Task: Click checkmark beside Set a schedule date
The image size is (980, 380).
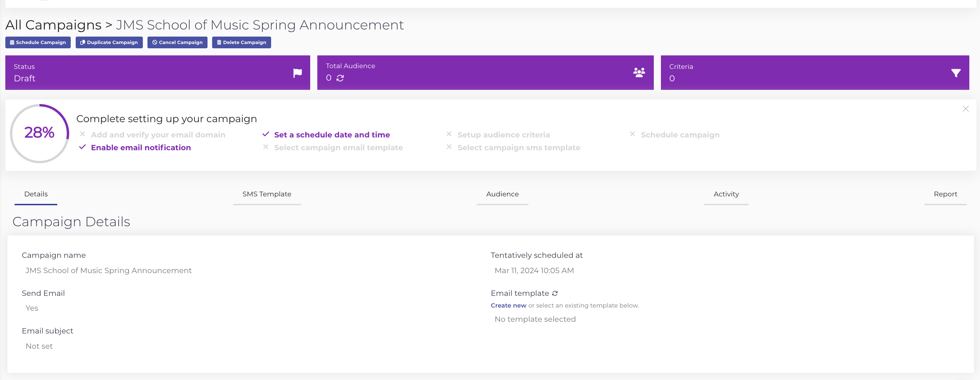Action: coord(265,134)
